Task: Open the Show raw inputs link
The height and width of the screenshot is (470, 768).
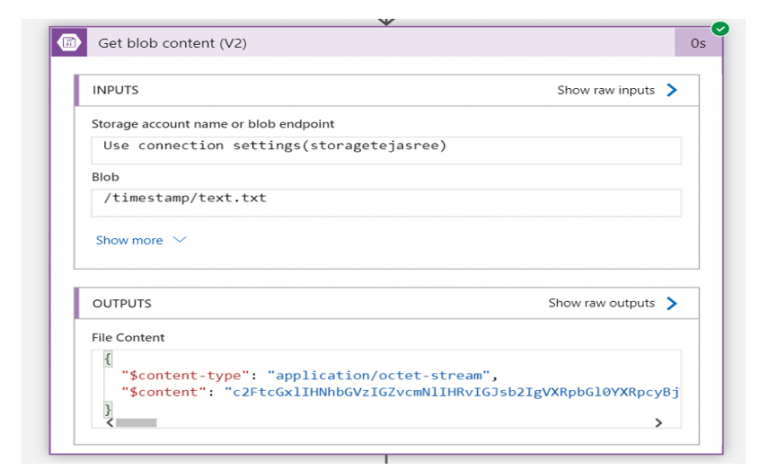Action: [x=606, y=90]
